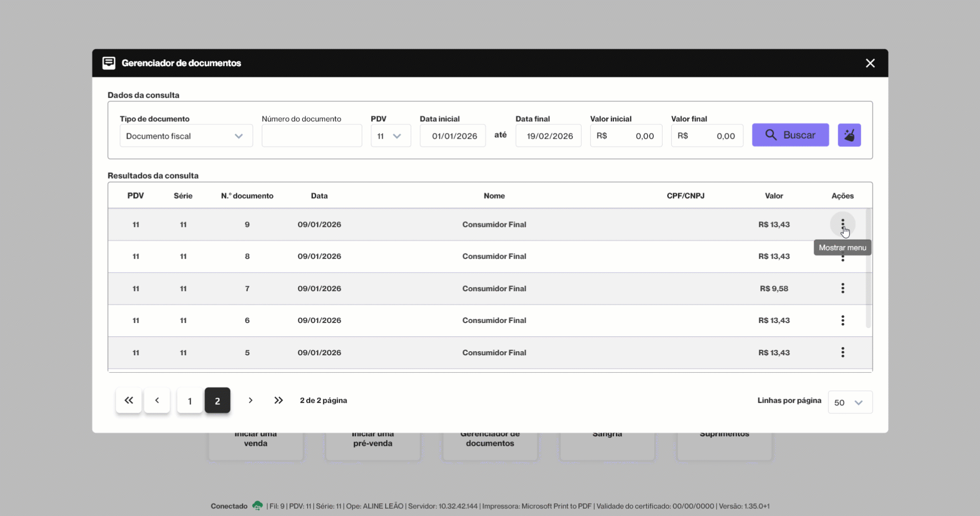The width and height of the screenshot is (980, 516).
Task: Click the next page arrow
Action: (250, 400)
